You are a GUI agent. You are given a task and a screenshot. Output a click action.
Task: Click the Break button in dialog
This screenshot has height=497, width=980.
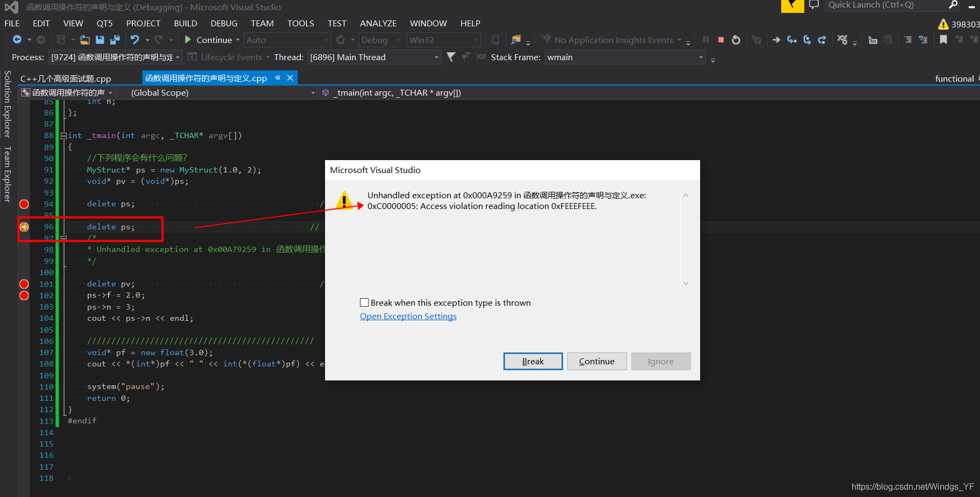pos(533,362)
